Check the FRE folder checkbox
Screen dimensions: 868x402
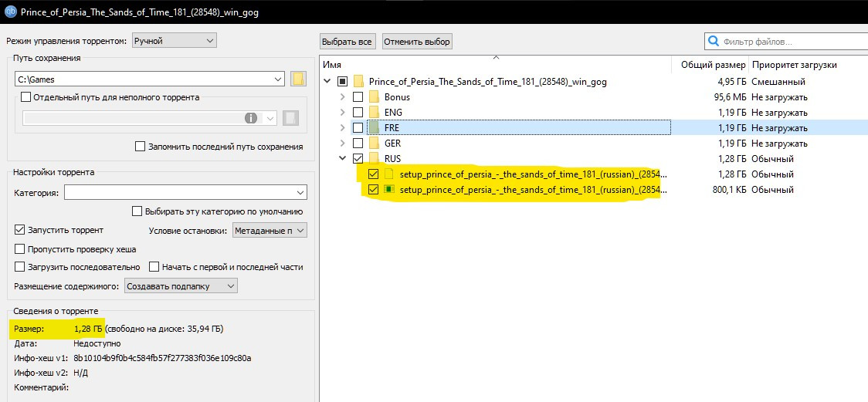[358, 128]
